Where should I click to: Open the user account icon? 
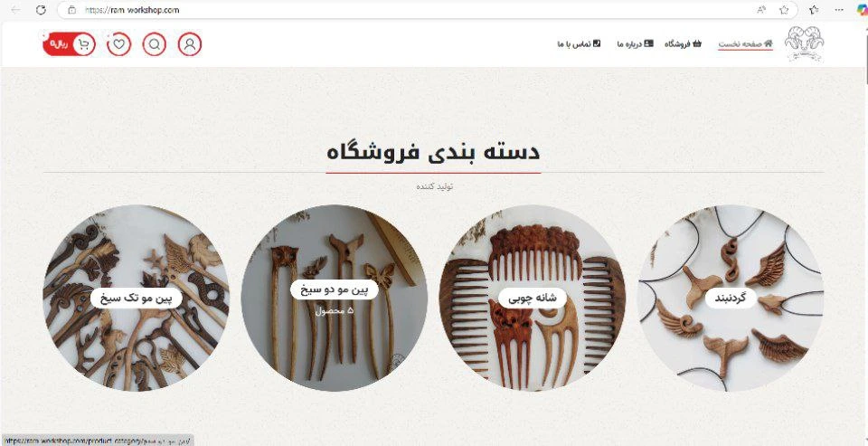click(189, 44)
